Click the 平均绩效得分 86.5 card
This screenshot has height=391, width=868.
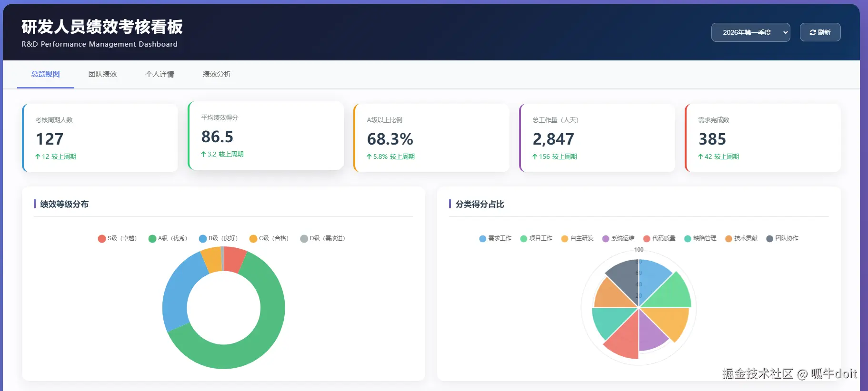[x=266, y=136]
